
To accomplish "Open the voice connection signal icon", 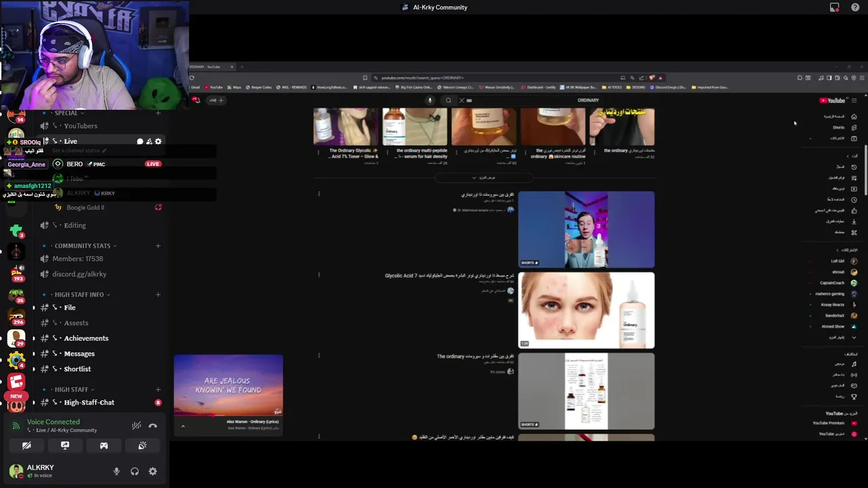I will point(16,426).
